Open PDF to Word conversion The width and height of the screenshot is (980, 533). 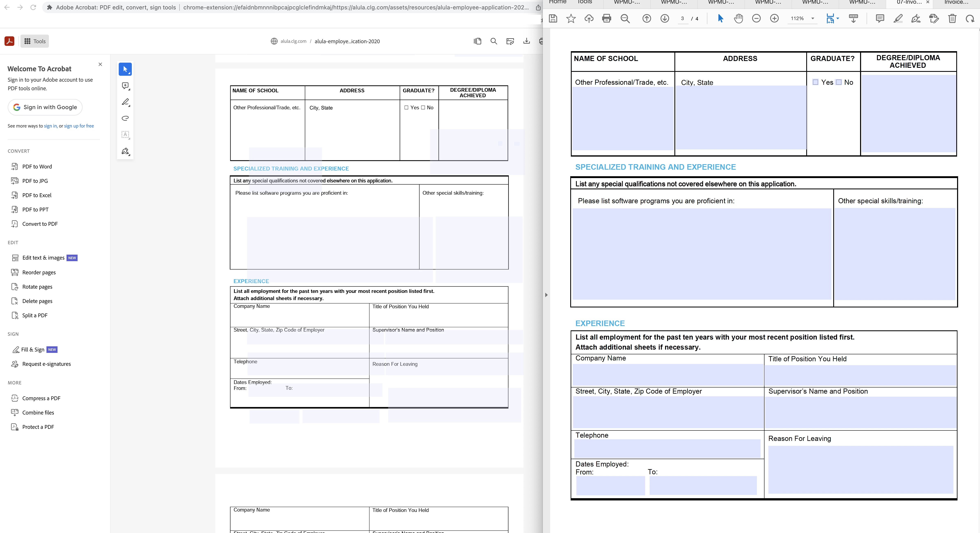[x=37, y=167]
